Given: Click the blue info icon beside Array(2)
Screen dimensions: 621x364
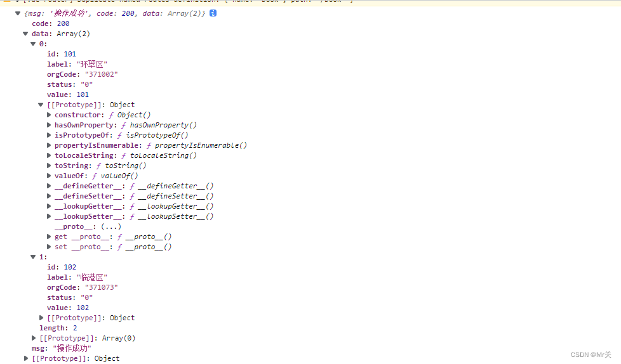Looking at the screenshot, I should click(213, 13).
